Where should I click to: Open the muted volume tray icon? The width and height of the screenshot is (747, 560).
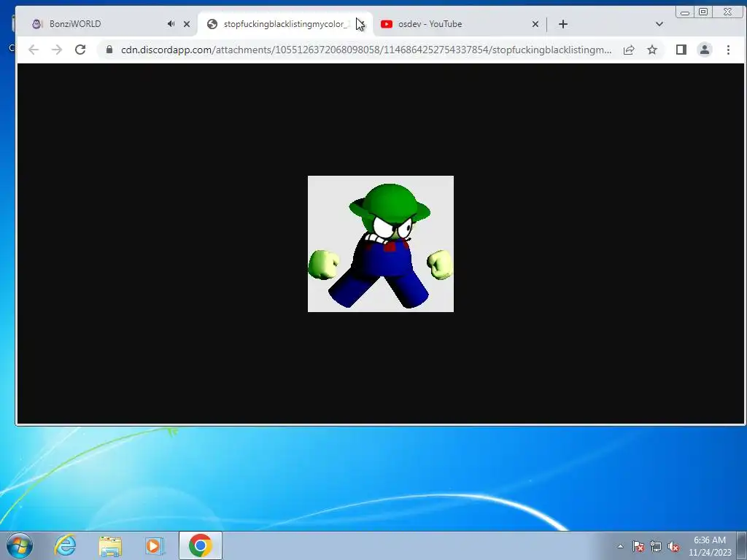coord(673,546)
